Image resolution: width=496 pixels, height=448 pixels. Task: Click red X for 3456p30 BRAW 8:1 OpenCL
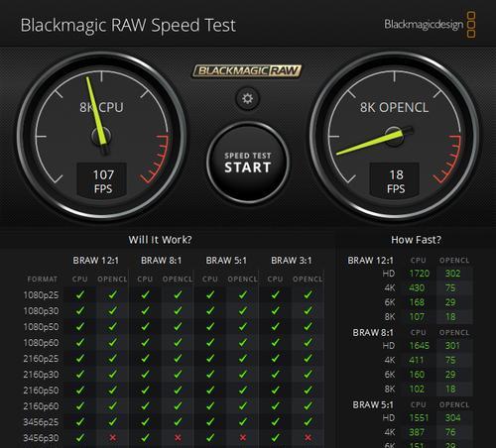click(178, 438)
